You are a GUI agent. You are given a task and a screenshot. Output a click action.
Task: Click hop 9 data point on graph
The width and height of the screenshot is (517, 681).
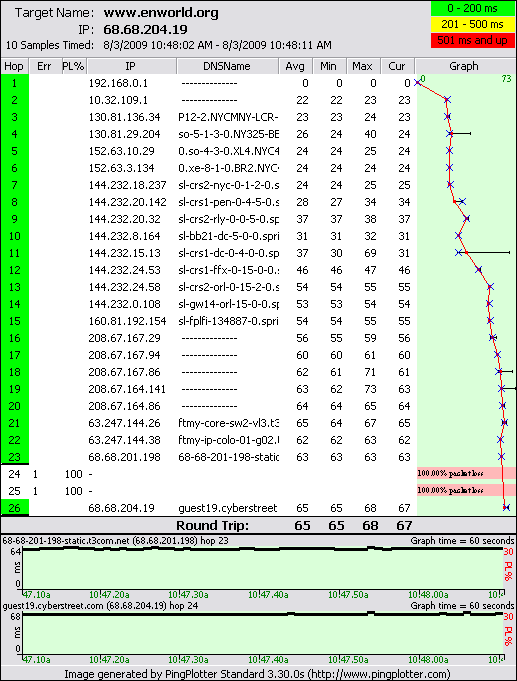(467, 218)
